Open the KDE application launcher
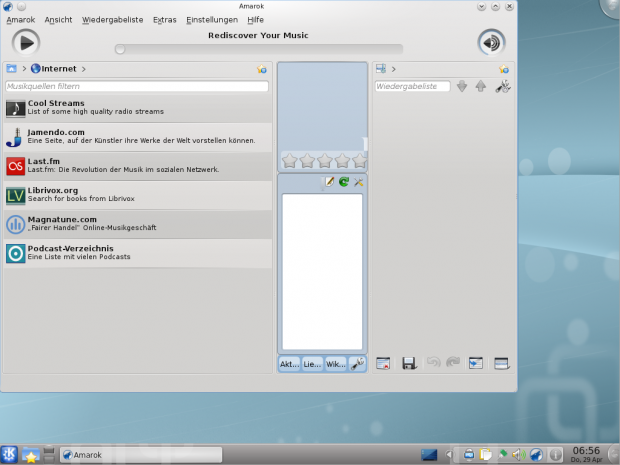Viewport: 620px width, 465px height. (9, 454)
